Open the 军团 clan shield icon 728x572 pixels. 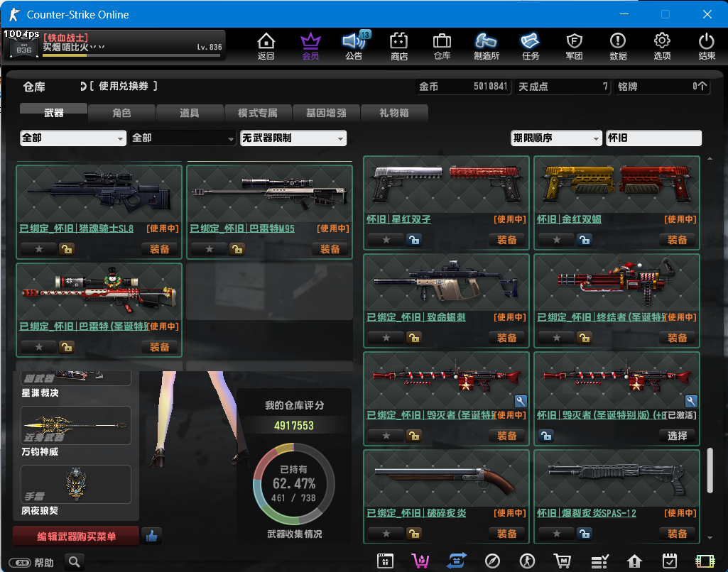coord(575,46)
